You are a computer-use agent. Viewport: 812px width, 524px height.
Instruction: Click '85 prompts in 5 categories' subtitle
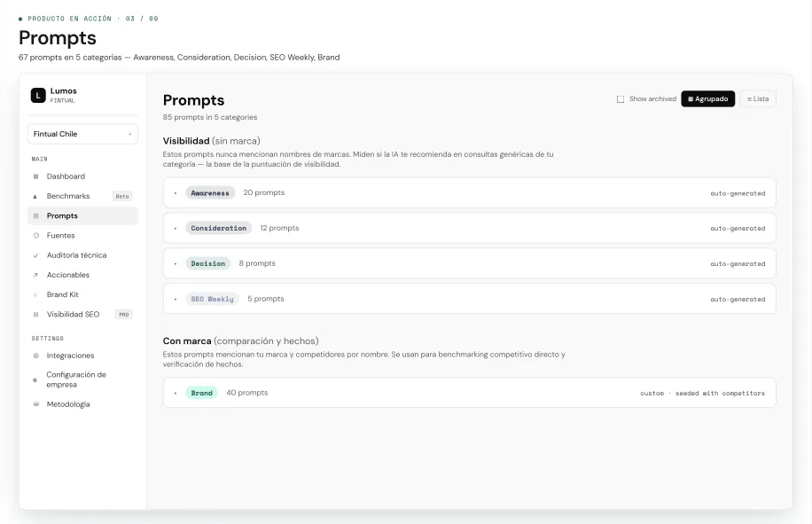tap(210, 117)
